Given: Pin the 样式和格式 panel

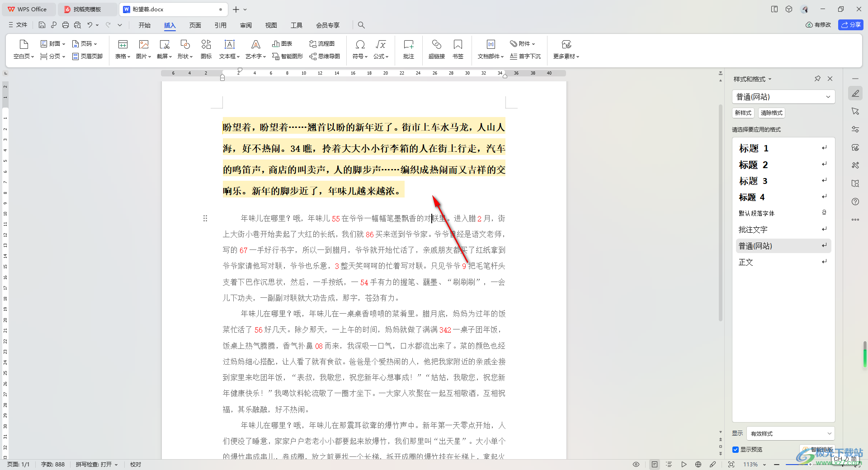Looking at the screenshot, I should pos(817,79).
